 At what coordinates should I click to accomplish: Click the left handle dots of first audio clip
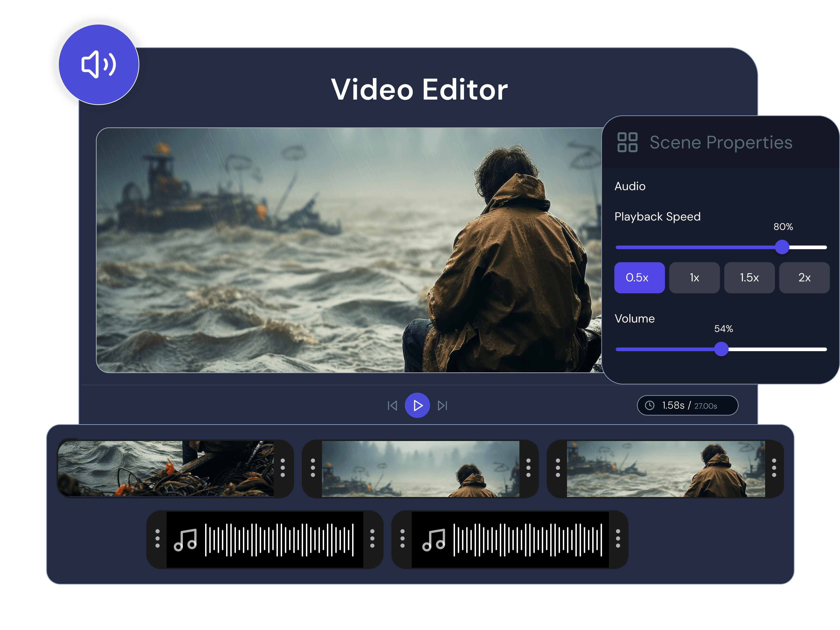point(157,539)
